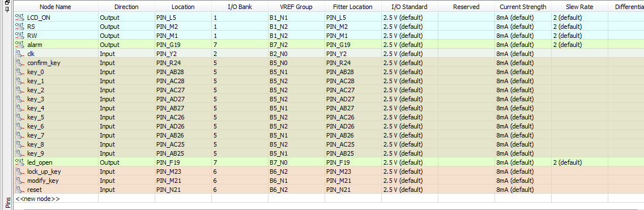Click the input pin icon for key_3

[x=19, y=99]
